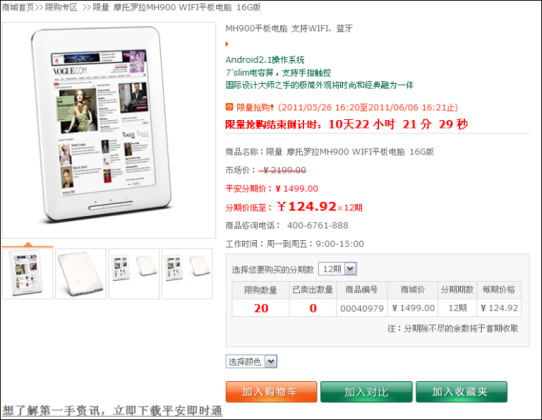Click the 商品编号 column header
This screenshot has width=542, height=420.
coord(362,290)
